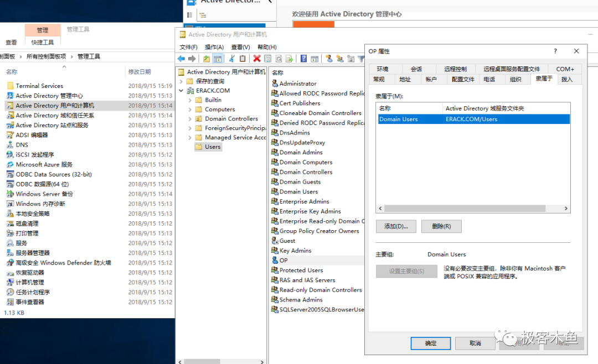598x364 pixels.
Task: Switch to 帐户 tab
Action: [x=431, y=79]
